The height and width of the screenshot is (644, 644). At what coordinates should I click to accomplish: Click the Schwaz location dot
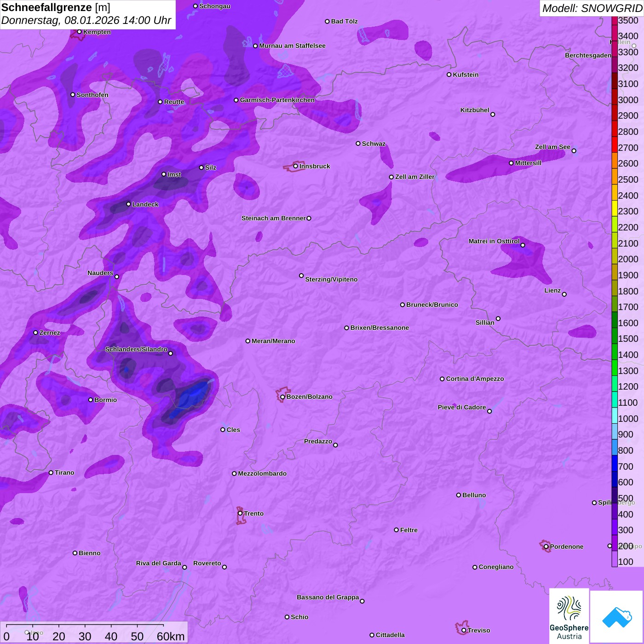pos(358,144)
